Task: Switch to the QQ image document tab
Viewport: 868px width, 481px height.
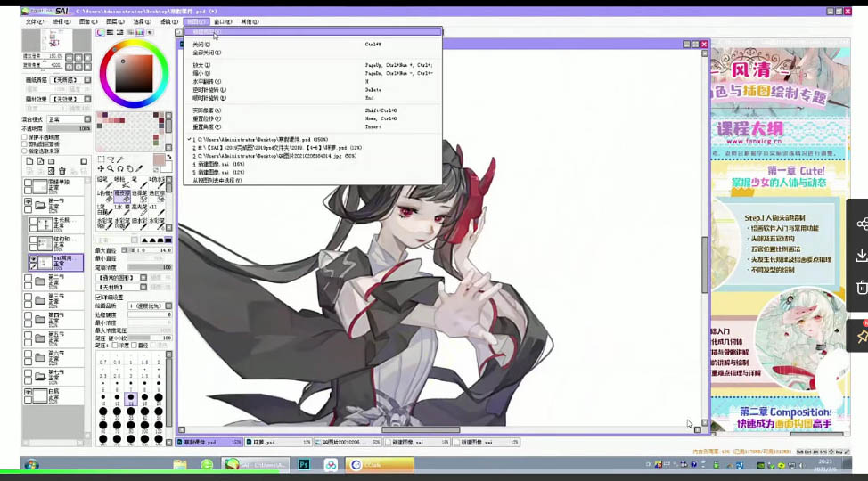Action: pos(348,443)
